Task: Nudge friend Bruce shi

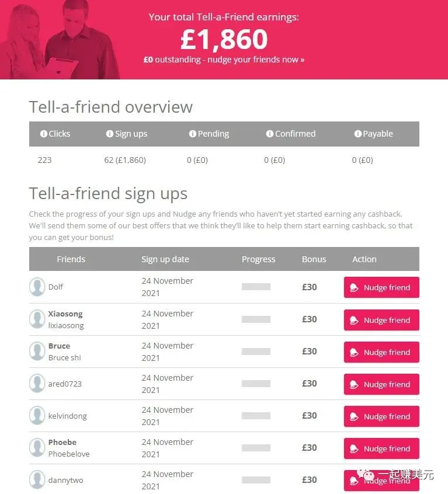Action: (381, 352)
